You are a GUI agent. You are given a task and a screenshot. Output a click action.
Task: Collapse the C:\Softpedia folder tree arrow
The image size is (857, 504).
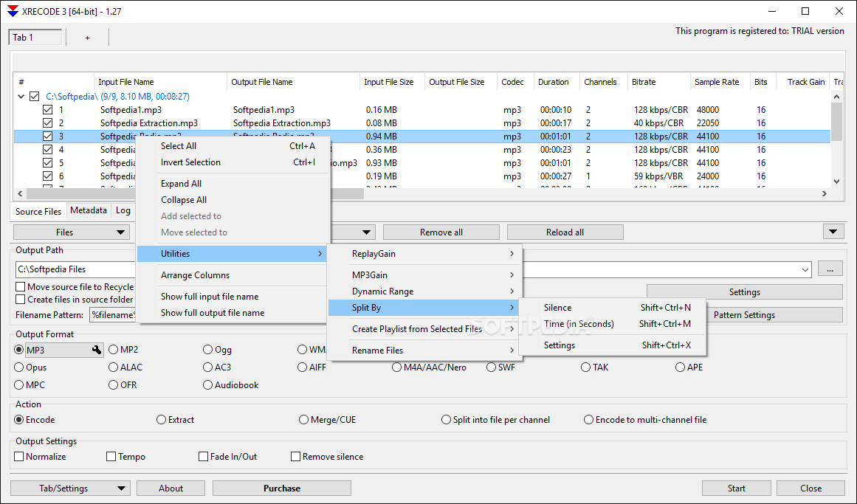21,96
